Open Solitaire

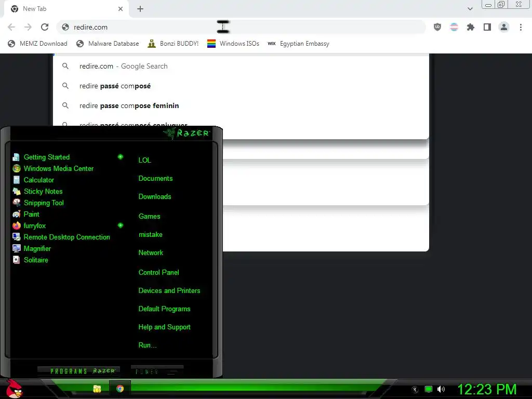click(36, 260)
